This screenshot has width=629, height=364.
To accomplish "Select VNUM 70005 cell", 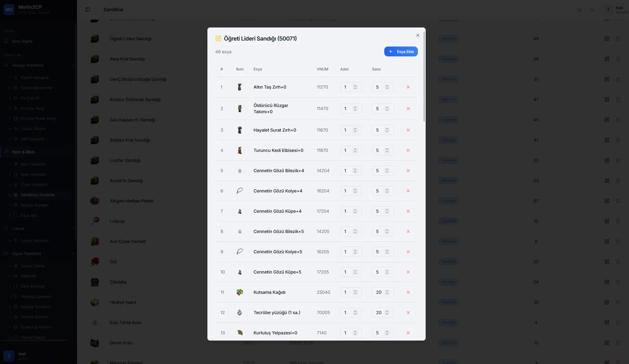I will point(323,313).
